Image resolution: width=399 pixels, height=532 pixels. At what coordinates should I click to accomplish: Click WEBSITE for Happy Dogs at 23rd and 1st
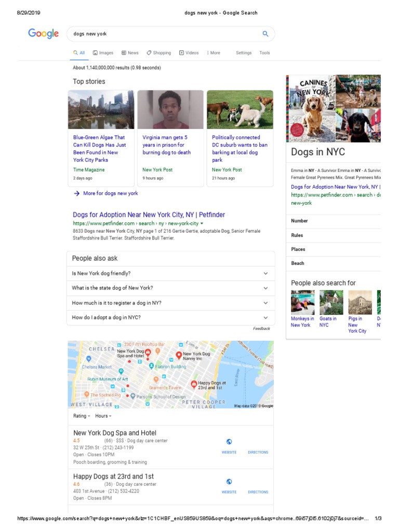tap(229, 492)
